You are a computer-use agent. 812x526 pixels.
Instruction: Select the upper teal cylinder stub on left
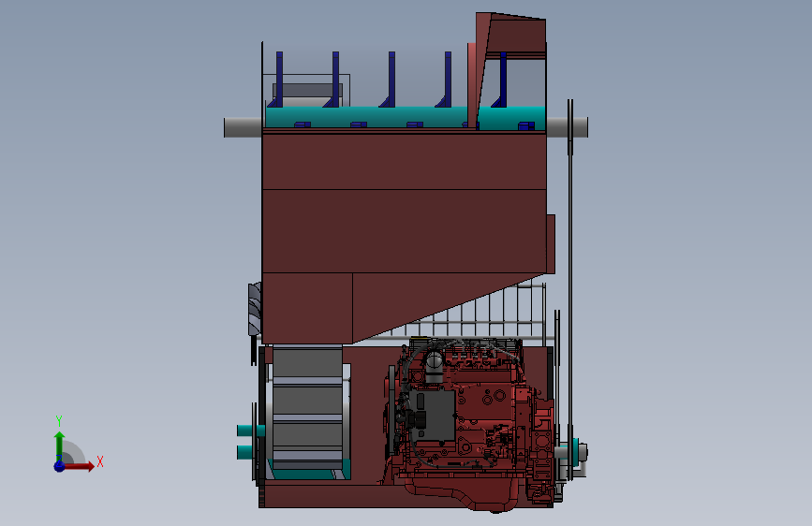(x=251, y=431)
